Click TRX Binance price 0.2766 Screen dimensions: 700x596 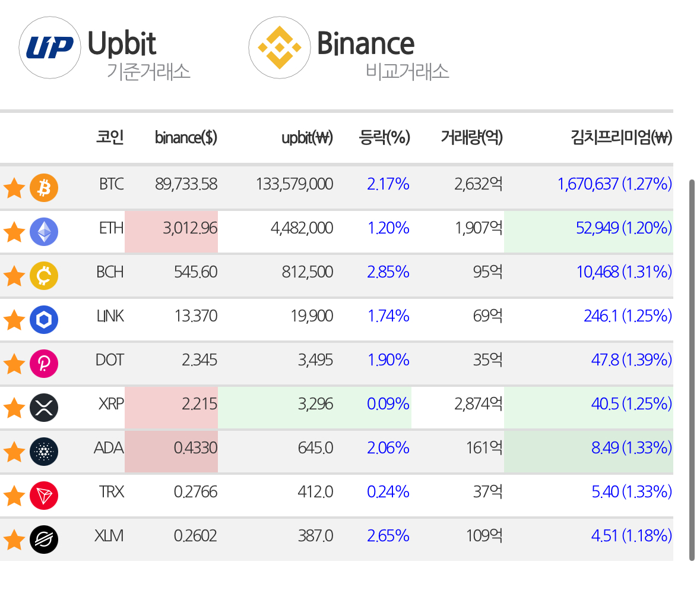tap(195, 493)
